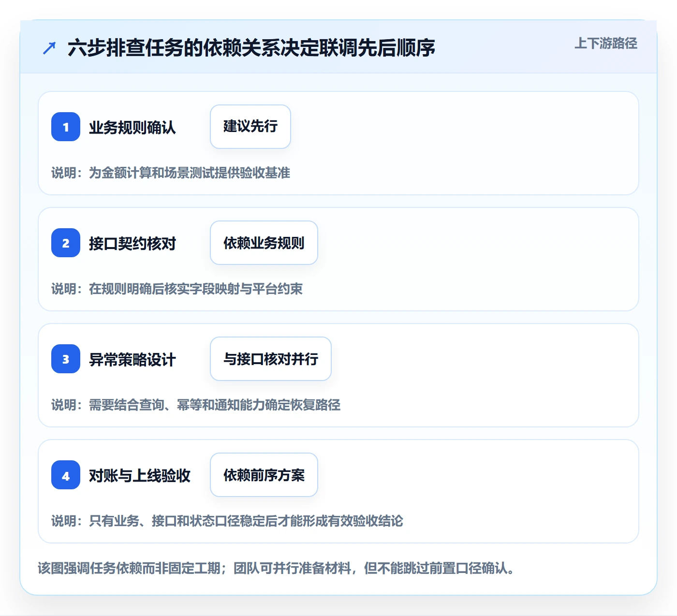
Task: Click the step number 2 badge
Action: point(66,243)
